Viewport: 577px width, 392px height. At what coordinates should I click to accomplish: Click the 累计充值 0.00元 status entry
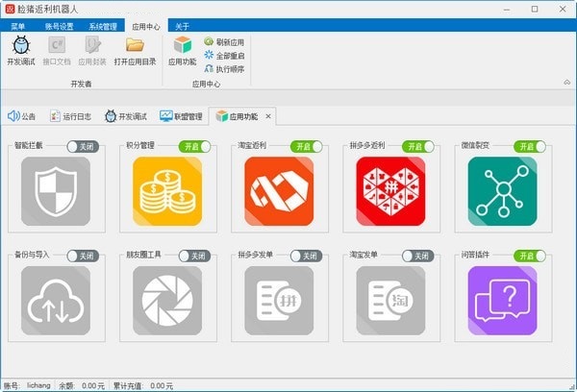(143, 385)
